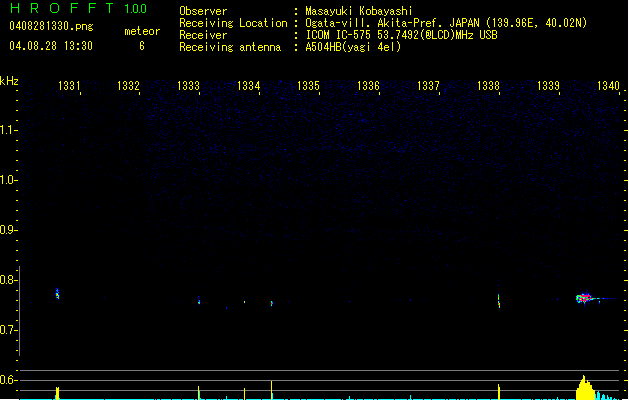Viewport: 629px width, 400px height.
Task: Click the 1340 time axis marker
Action: click(x=609, y=85)
